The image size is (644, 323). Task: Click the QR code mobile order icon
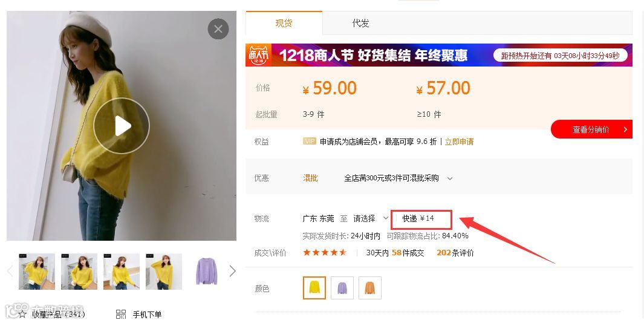tap(121, 315)
